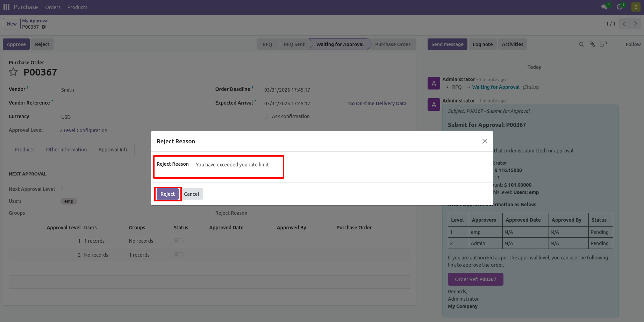Go to the next record with the right chevron
Screen dimensions: 644x322
click(636, 23)
